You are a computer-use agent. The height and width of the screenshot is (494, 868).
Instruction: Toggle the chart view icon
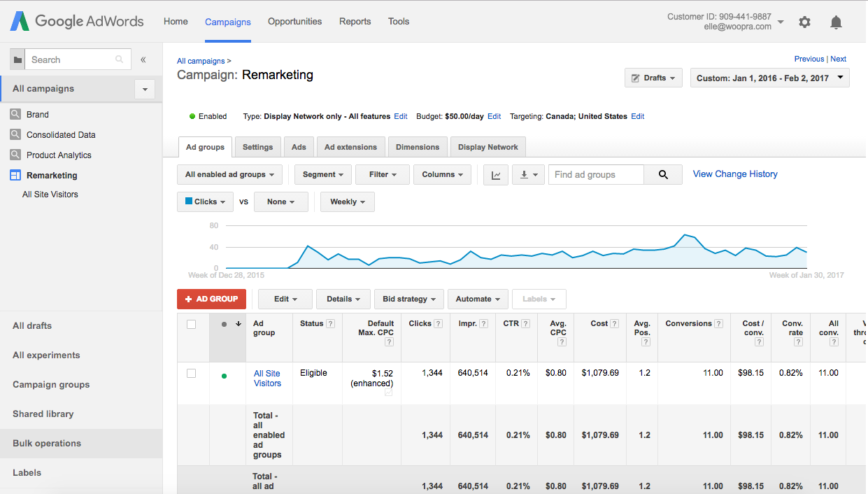tap(496, 175)
